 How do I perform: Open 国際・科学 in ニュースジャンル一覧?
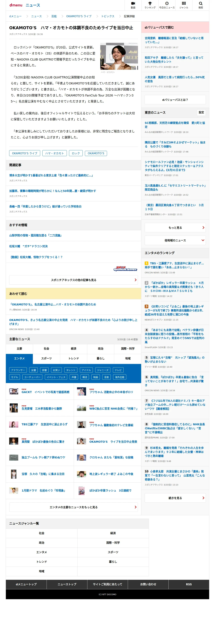(x=113, y=543)
